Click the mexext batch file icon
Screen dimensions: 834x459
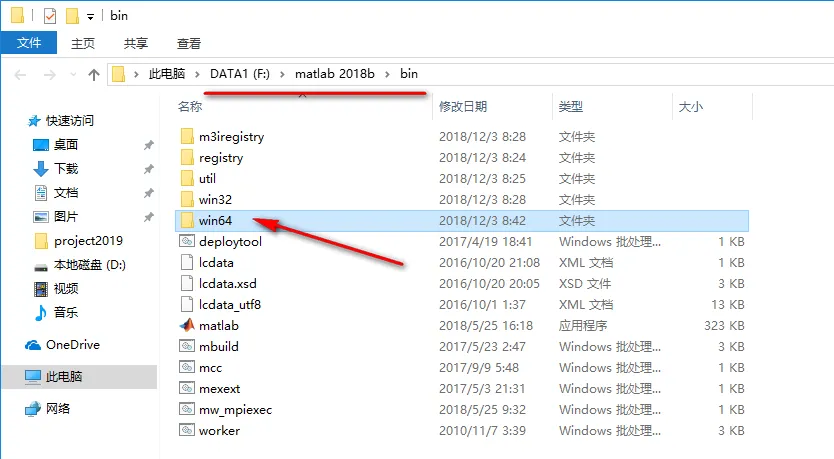pyautogui.click(x=187, y=388)
